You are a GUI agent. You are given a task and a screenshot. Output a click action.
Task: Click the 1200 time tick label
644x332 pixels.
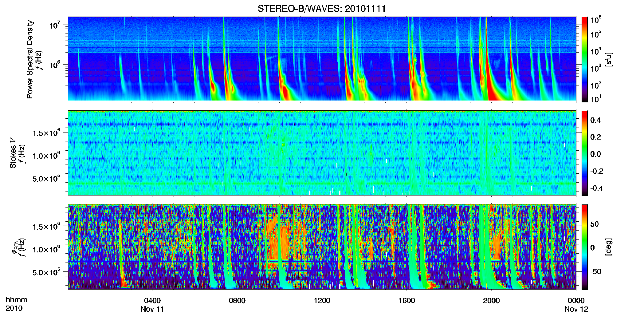322,301
